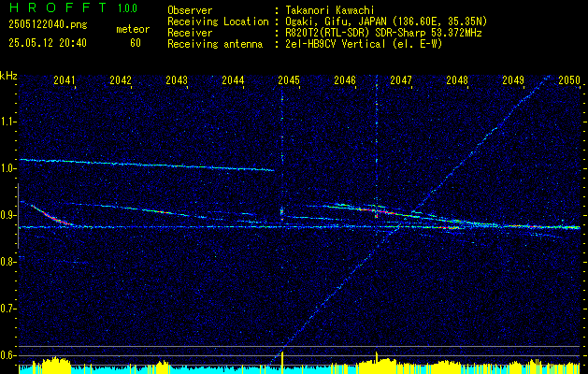Click the HROFFT program title
The width and height of the screenshot is (588, 374).
click(58, 7)
